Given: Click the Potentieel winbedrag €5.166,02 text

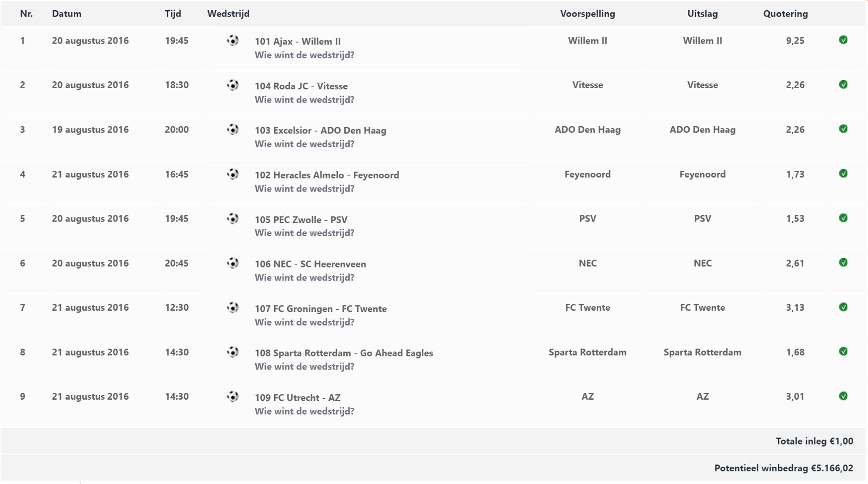Looking at the screenshot, I should point(784,468).
